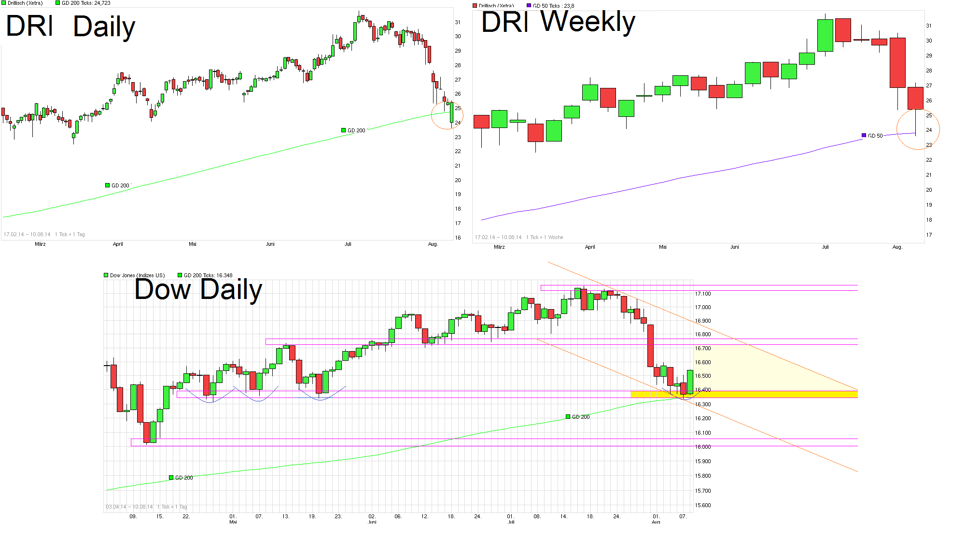This screenshot has width=980, height=539.
Task: Click the lower-left GD 200 marker on the Dow chart
Action: pos(171,478)
